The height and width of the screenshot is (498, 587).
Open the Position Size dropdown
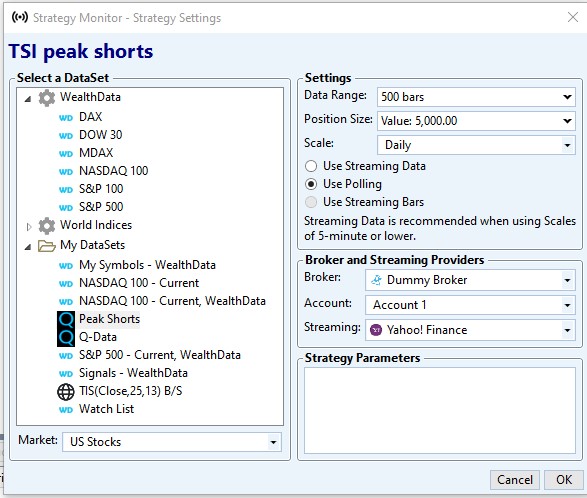tap(567, 121)
